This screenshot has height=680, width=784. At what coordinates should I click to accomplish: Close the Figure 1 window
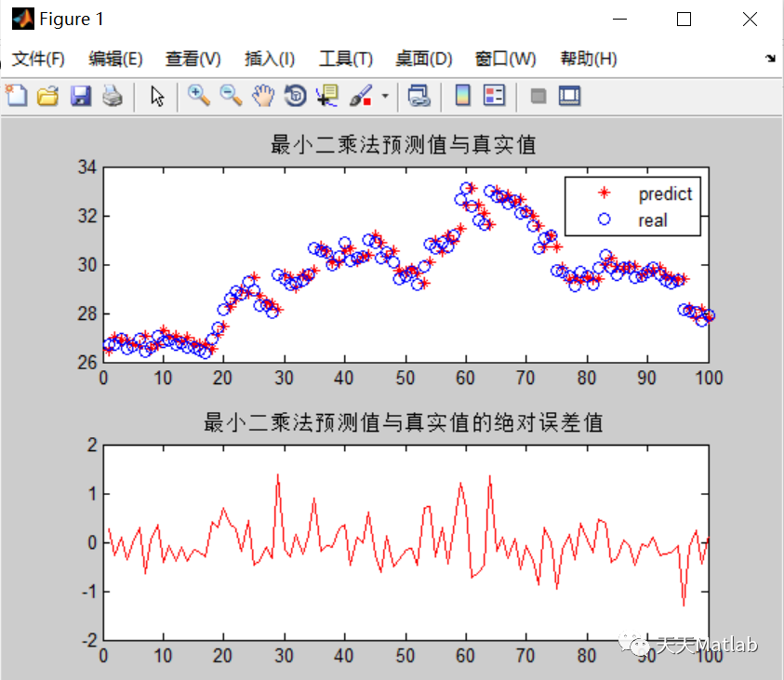click(x=750, y=20)
